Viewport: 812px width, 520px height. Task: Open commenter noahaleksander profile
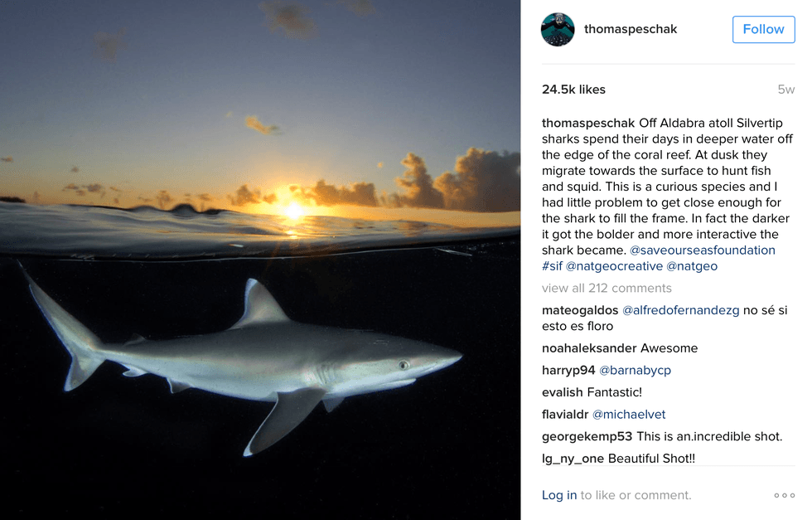pyautogui.click(x=589, y=348)
